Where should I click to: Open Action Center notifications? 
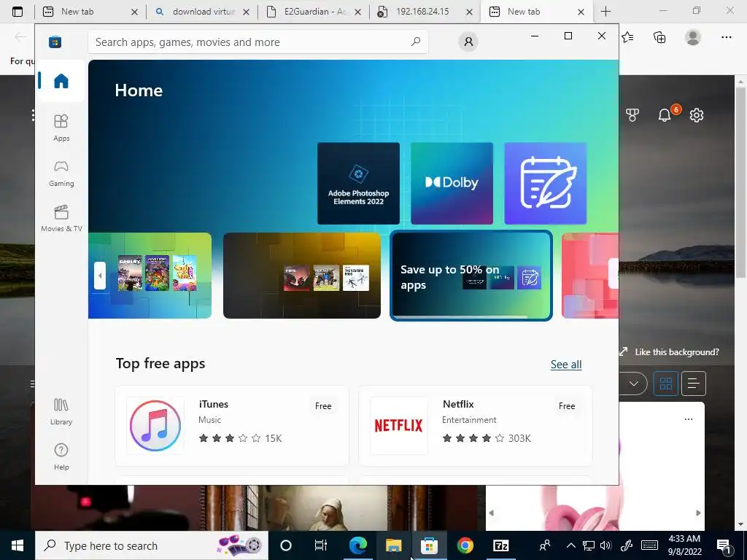point(724,545)
